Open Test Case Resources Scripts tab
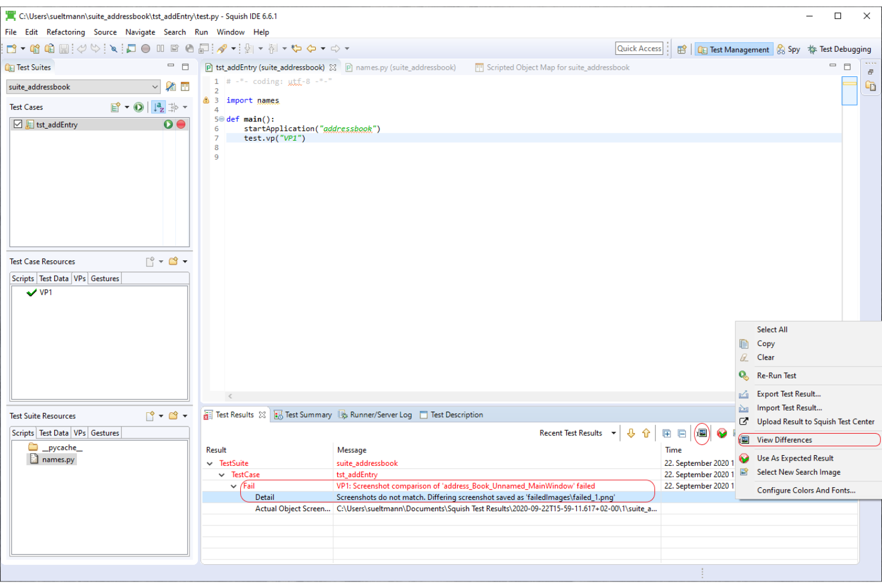The height and width of the screenshot is (588, 882). [x=23, y=279]
